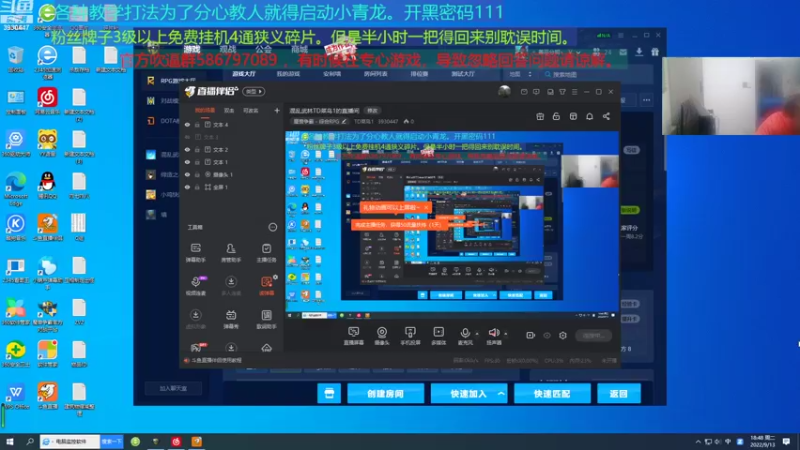Select 排位赛 tab in game platform
Viewport: 800px width, 450px height.
tap(419, 74)
